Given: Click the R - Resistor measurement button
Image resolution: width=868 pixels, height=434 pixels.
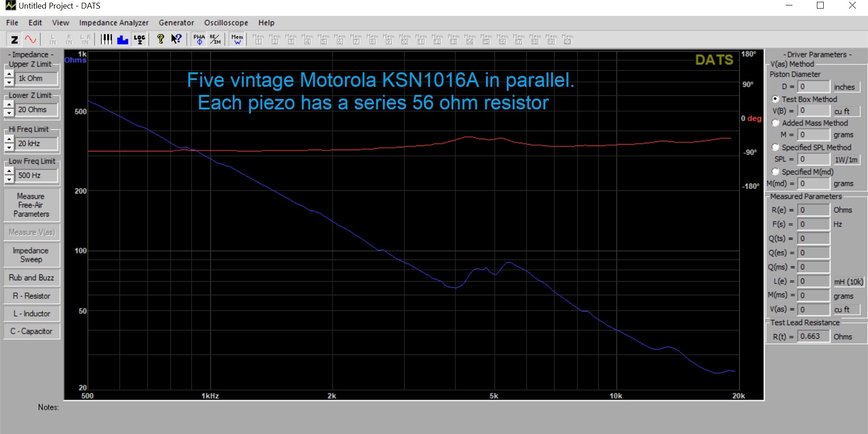Looking at the screenshot, I should point(31,296).
